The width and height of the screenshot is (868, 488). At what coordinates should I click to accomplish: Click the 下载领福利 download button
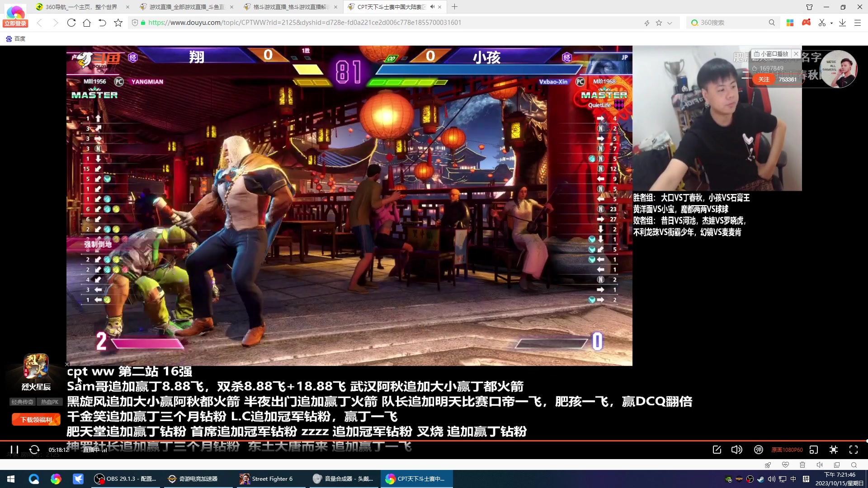pos(36,420)
